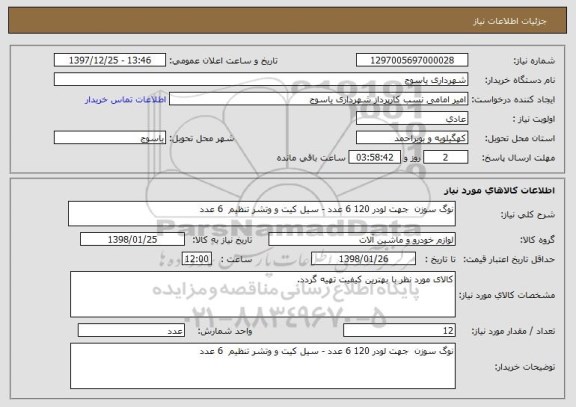This screenshot has width=576, height=407.
Task: Select the label شماره نیاز
Action: click(x=534, y=61)
